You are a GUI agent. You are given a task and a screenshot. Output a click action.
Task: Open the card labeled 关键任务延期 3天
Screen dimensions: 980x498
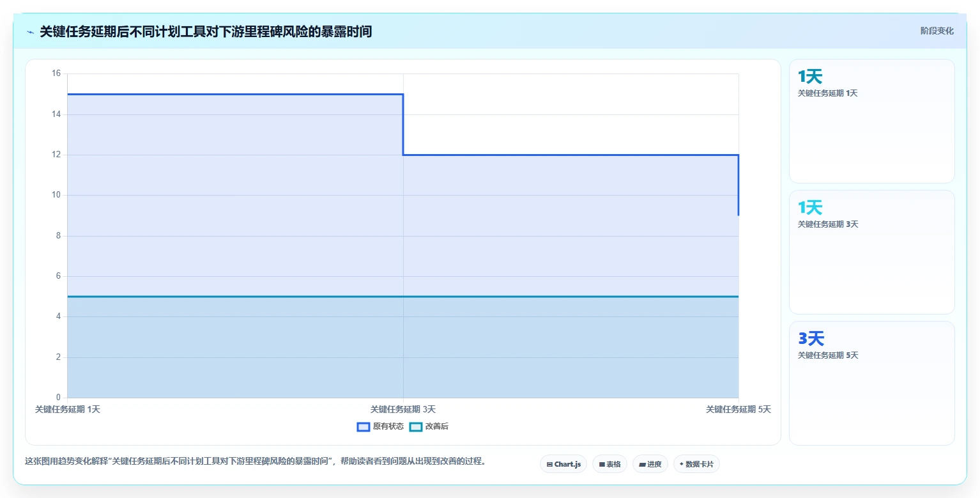pyautogui.click(x=871, y=252)
